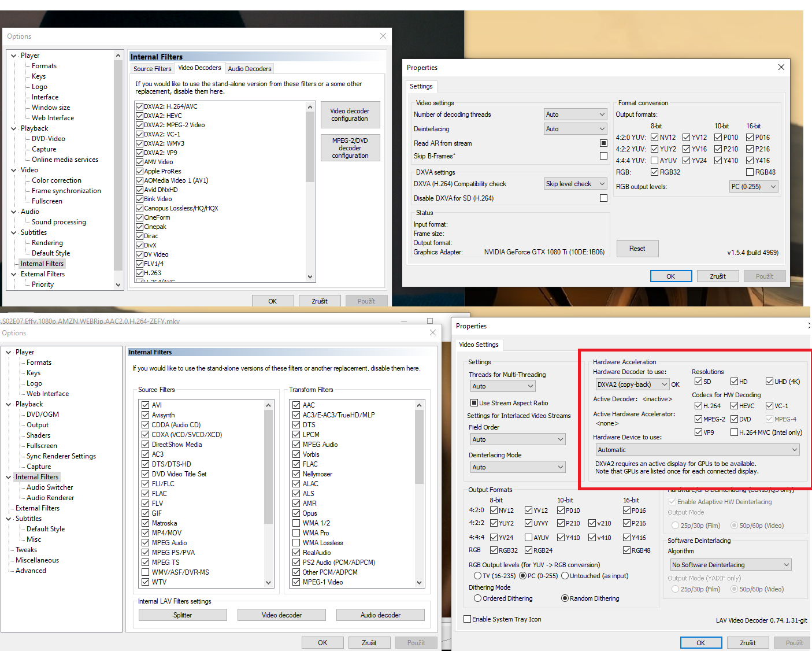
Task: Open the Video decoder configuration button
Action: [350, 115]
